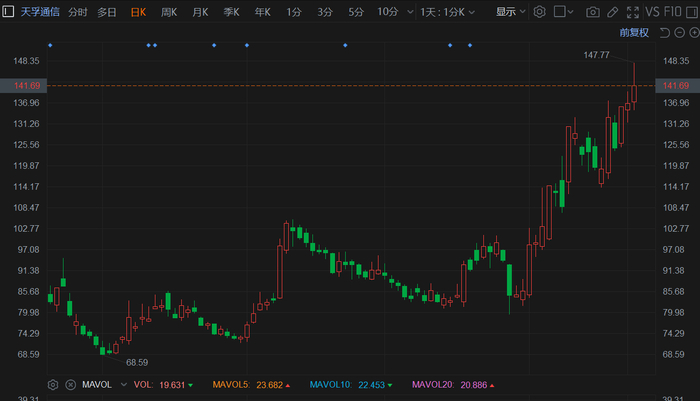Click the 147.77 high price label
Viewport: 700px width, 401px height.
596,55
